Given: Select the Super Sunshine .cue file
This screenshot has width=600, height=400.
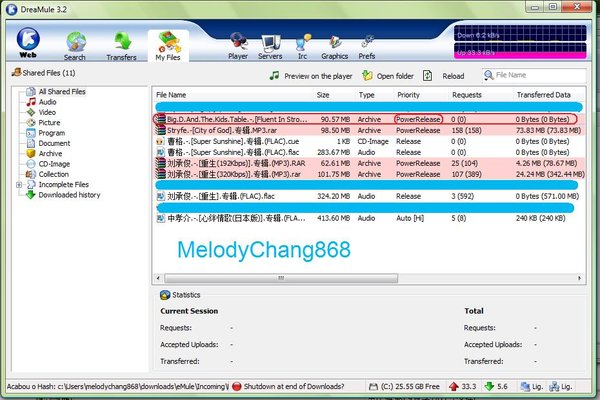Looking at the screenshot, I should click(369, 141).
